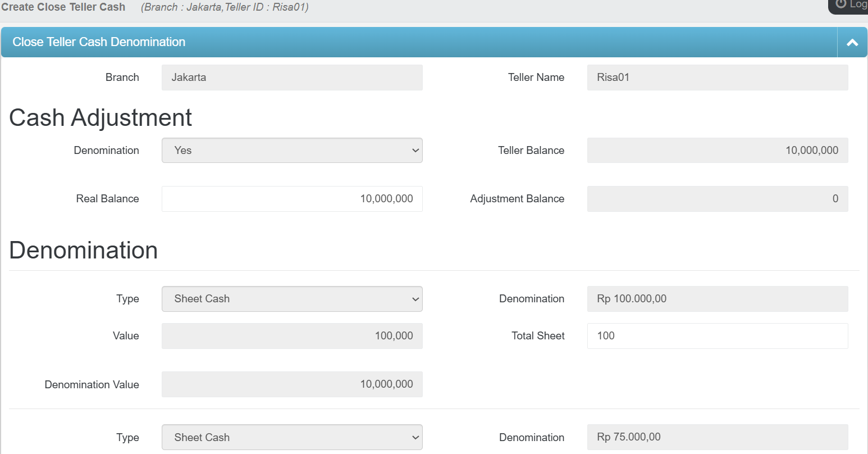Screen dimensions: 868x454
Task: Click the power icon on the Log button
Action: click(840, 4)
